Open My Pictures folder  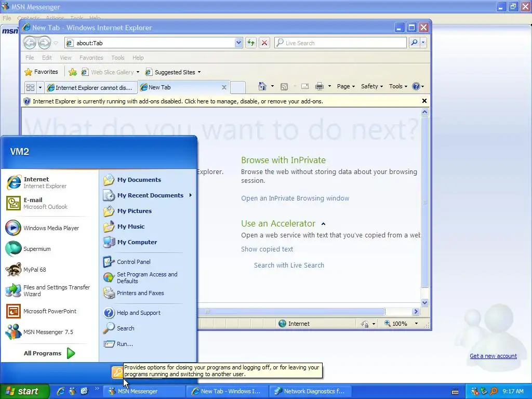pyautogui.click(x=128, y=211)
